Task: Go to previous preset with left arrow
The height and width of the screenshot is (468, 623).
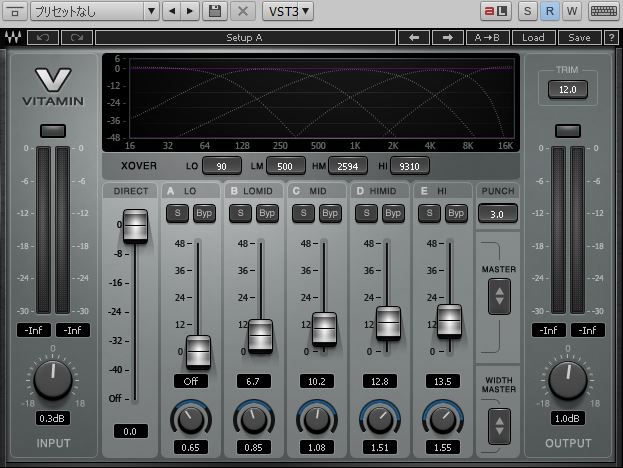Action: pos(414,38)
